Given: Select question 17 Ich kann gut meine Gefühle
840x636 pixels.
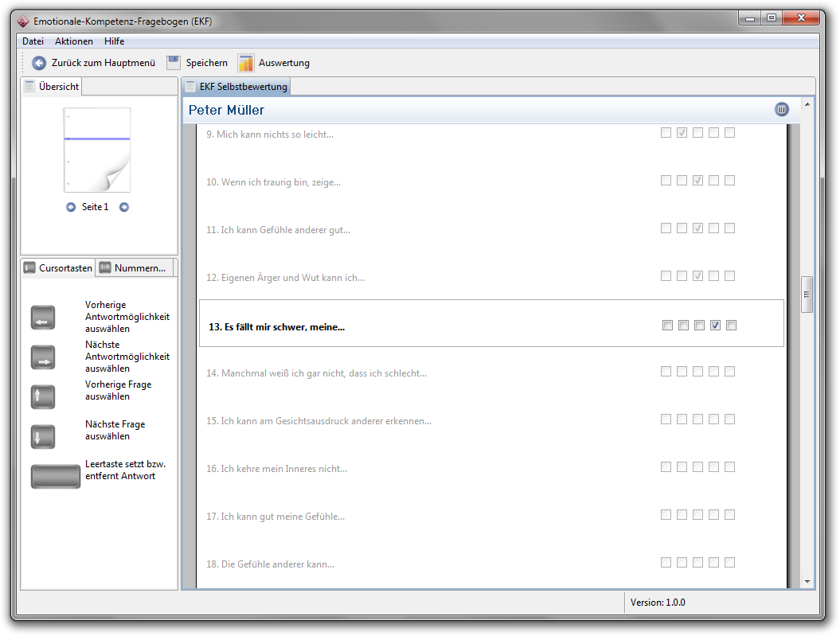Looking at the screenshot, I should [x=275, y=517].
